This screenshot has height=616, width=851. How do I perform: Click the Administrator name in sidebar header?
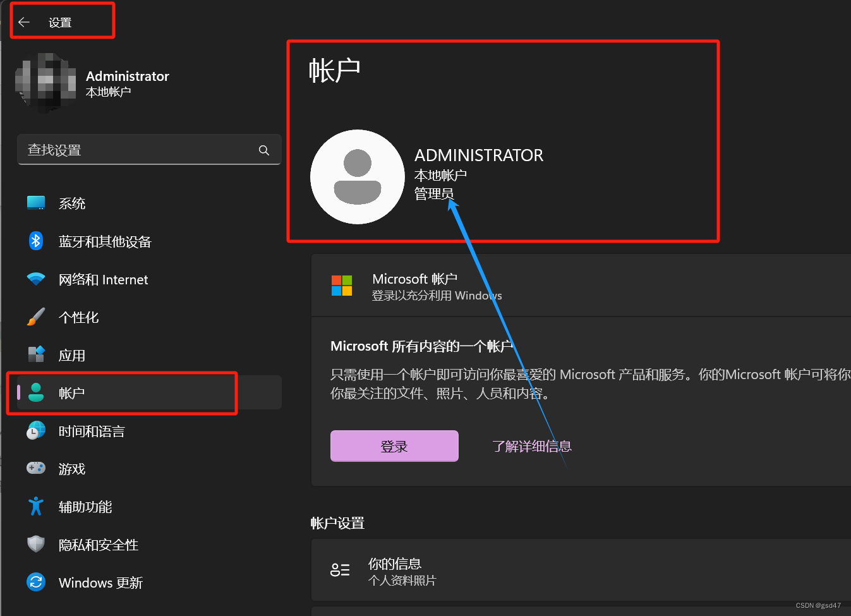pyautogui.click(x=128, y=76)
